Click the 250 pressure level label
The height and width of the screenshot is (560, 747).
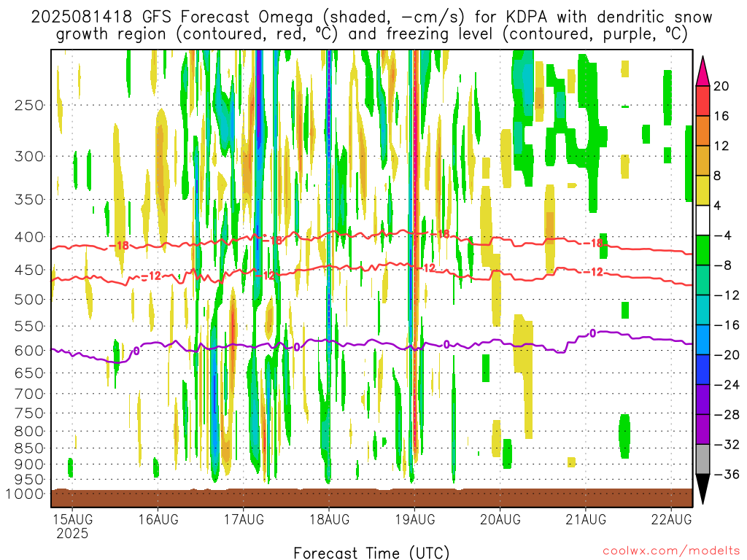click(x=29, y=105)
